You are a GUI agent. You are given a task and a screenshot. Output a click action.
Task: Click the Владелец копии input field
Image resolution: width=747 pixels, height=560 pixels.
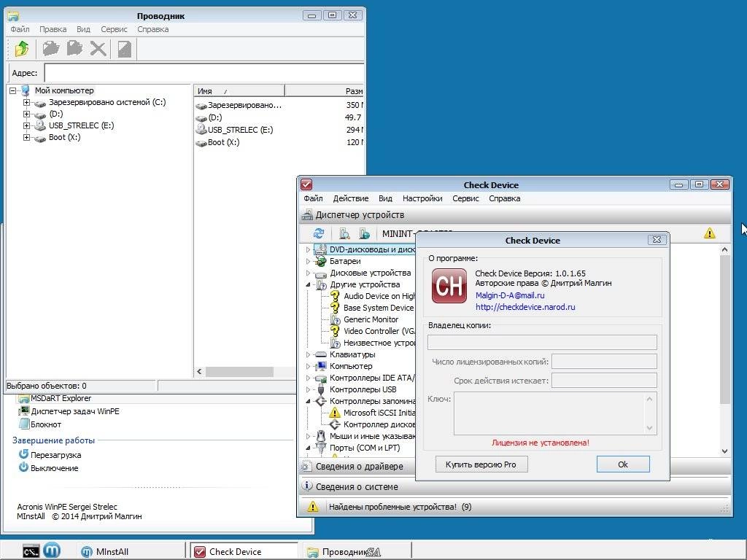542,342
